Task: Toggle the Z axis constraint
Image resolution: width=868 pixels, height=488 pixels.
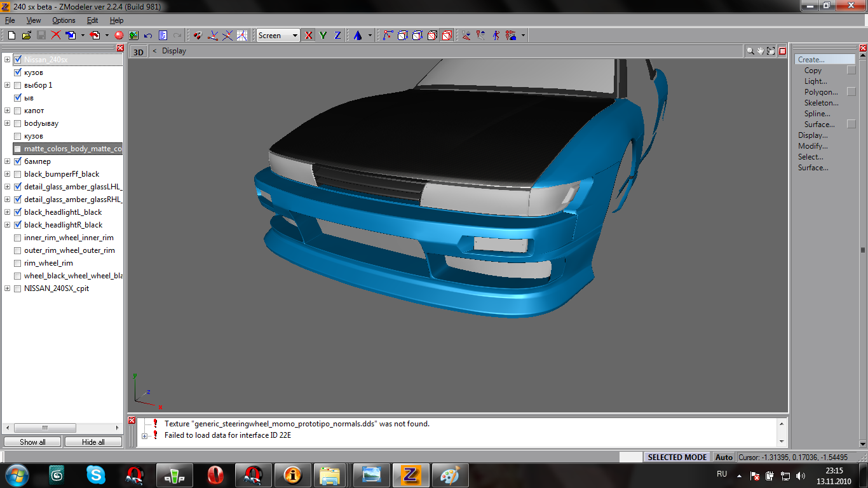Action: tap(337, 36)
